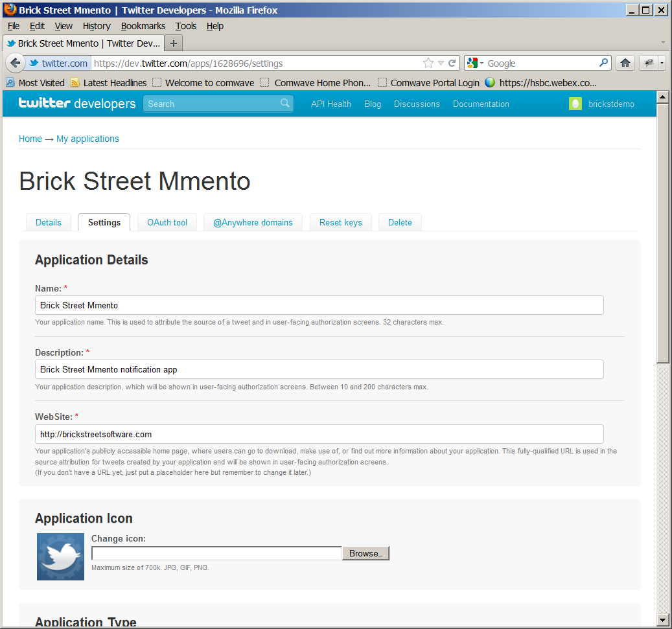The width and height of the screenshot is (672, 629).
Task: Reload page using the refresh icon
Action: (x=452, y=63)
